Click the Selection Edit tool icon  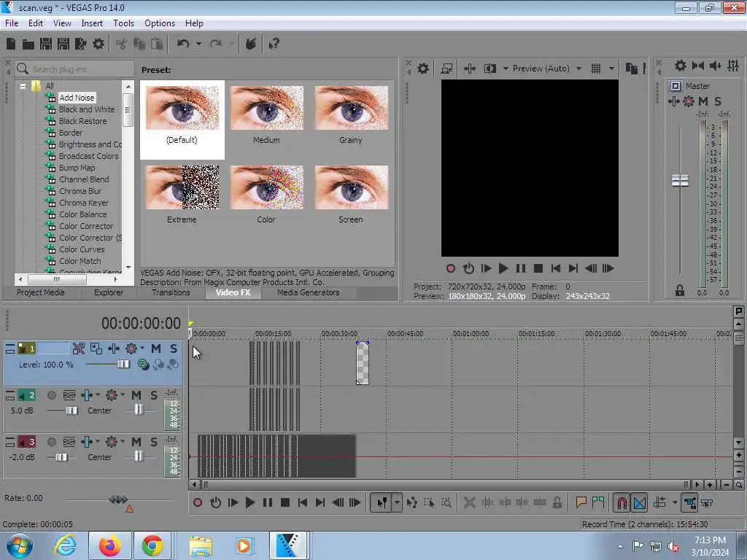429,502
